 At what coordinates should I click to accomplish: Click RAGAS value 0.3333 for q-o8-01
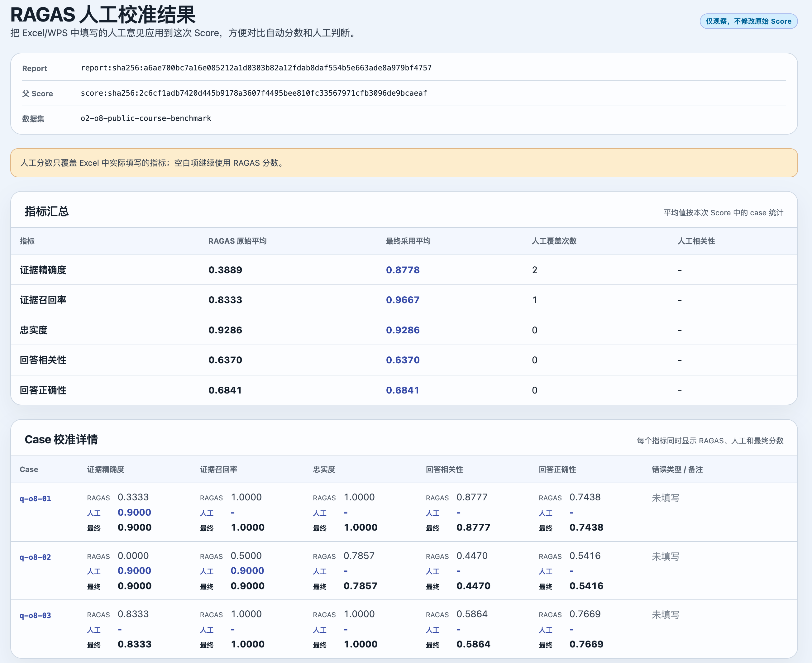(x=133, y=497)
